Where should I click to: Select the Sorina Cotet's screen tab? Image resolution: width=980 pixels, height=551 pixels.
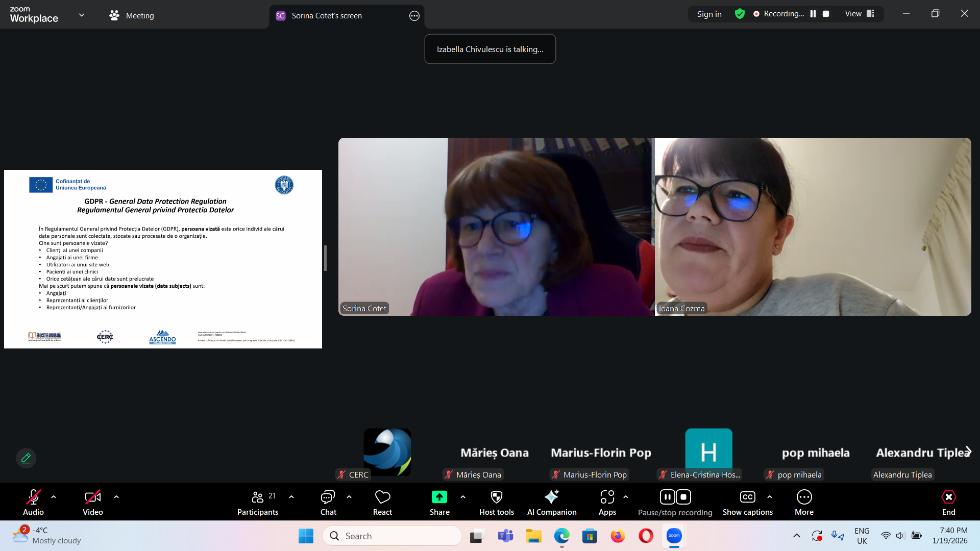tap(327, 16)
